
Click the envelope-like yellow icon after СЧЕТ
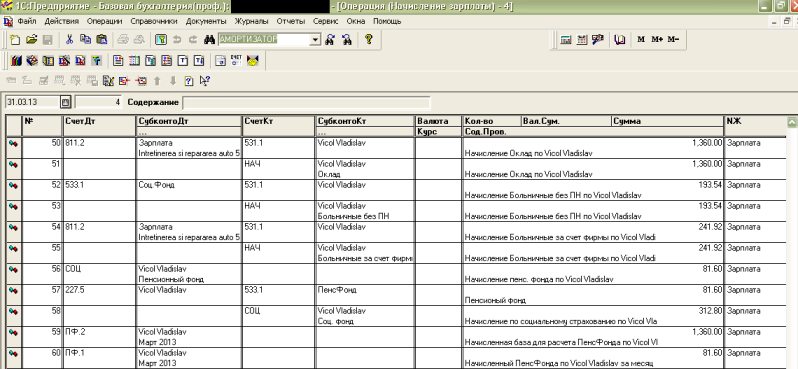coord(252,61)
